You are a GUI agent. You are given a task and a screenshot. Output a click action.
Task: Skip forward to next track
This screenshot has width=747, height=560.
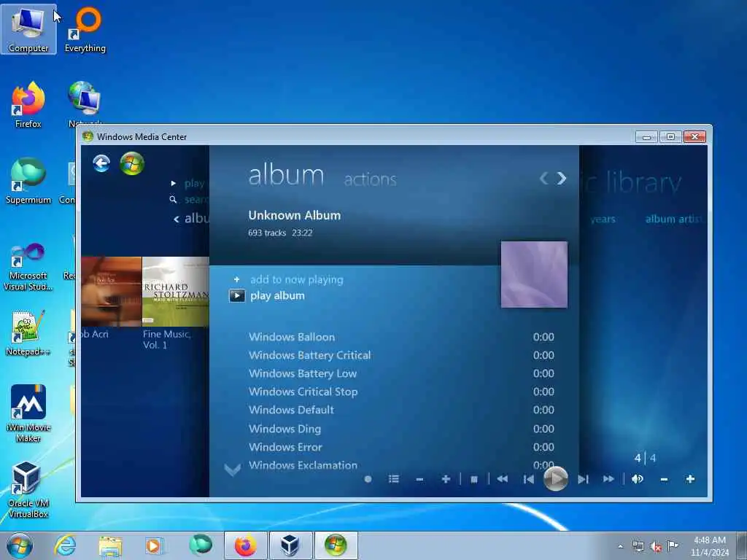click(583, 479)
